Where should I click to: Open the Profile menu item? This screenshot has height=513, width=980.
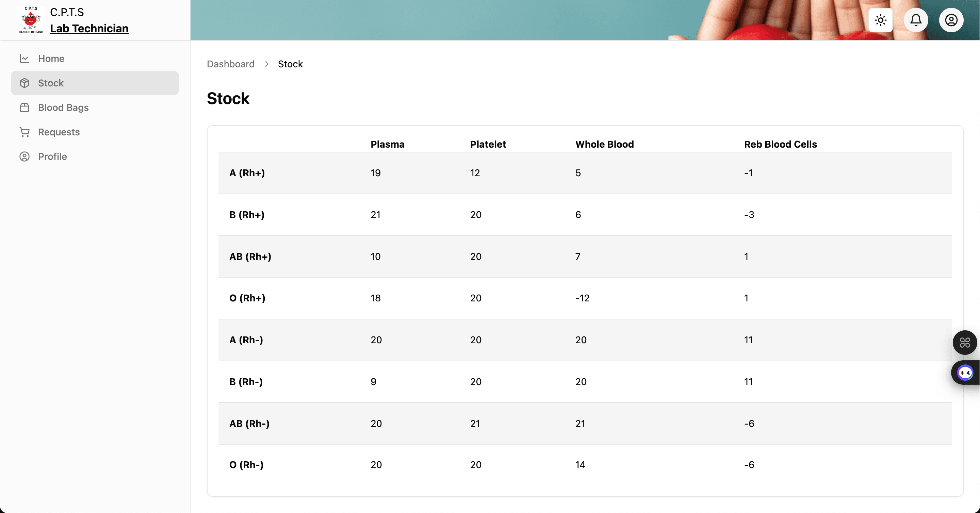tap(52, 157)
